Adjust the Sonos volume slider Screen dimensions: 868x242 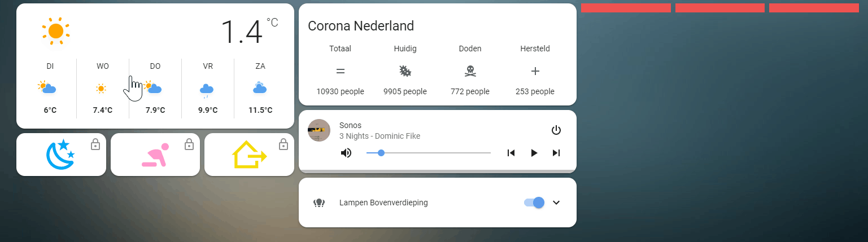tap(428, 153)
